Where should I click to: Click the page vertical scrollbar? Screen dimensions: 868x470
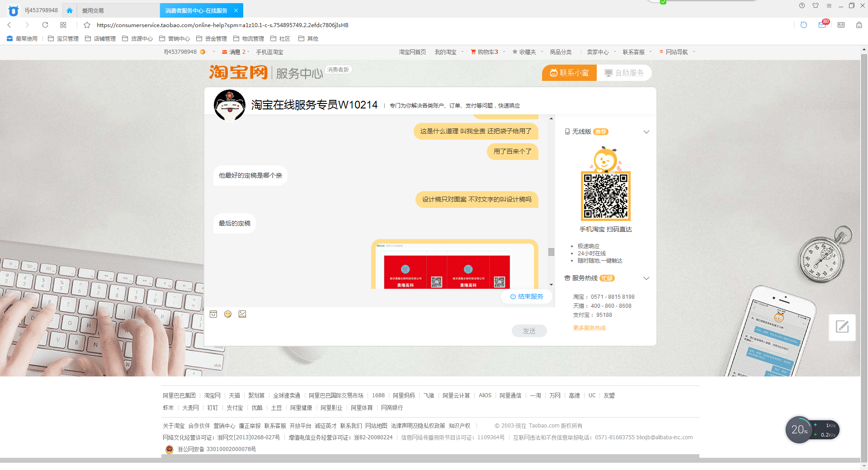tap(864, 258)
